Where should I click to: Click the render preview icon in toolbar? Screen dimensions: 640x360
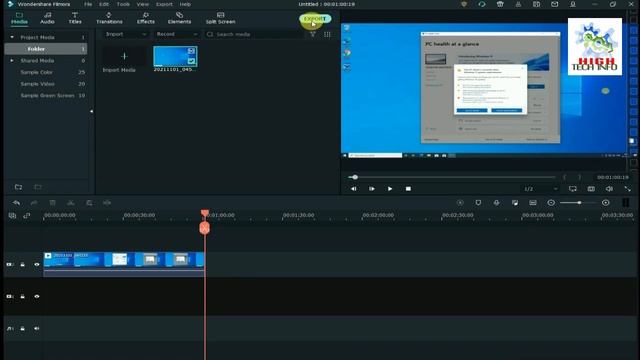tap(460, 203)
